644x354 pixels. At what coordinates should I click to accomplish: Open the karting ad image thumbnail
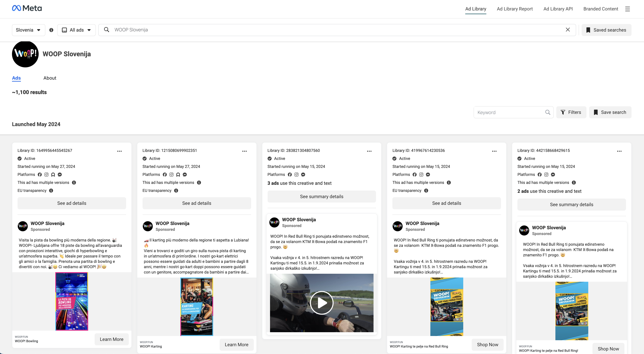point(197,307)
